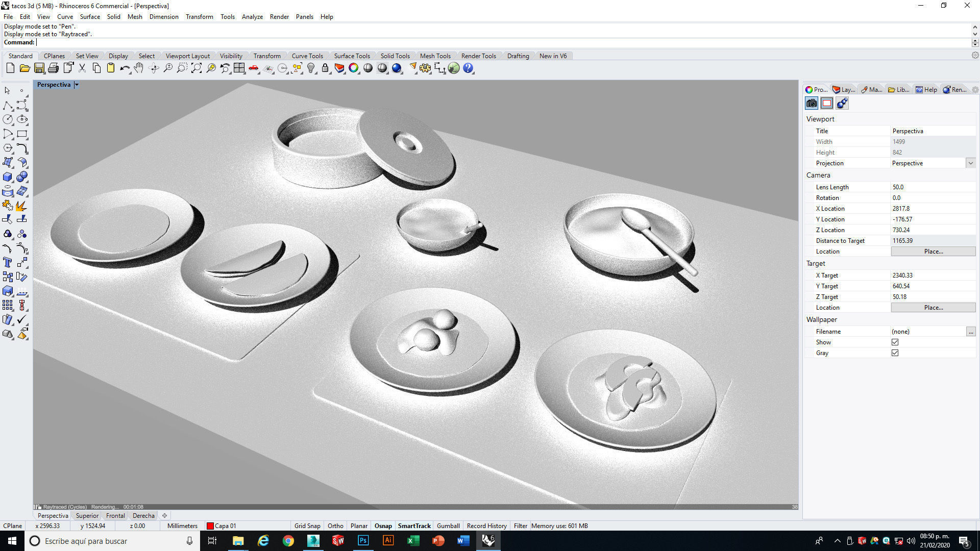980x551 pixels.
Task: Select the Text tool in the sidebar
Action: pos(8,262)
